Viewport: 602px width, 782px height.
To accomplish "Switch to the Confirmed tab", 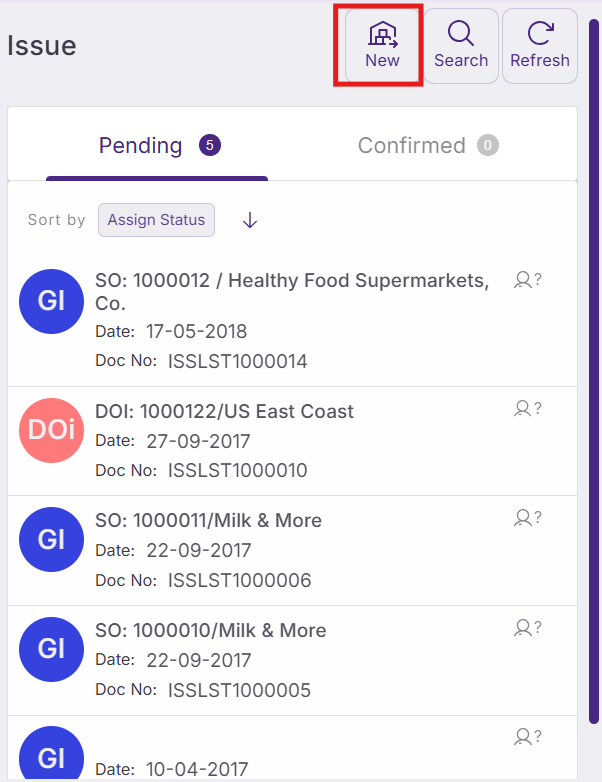I will [412, 146].
